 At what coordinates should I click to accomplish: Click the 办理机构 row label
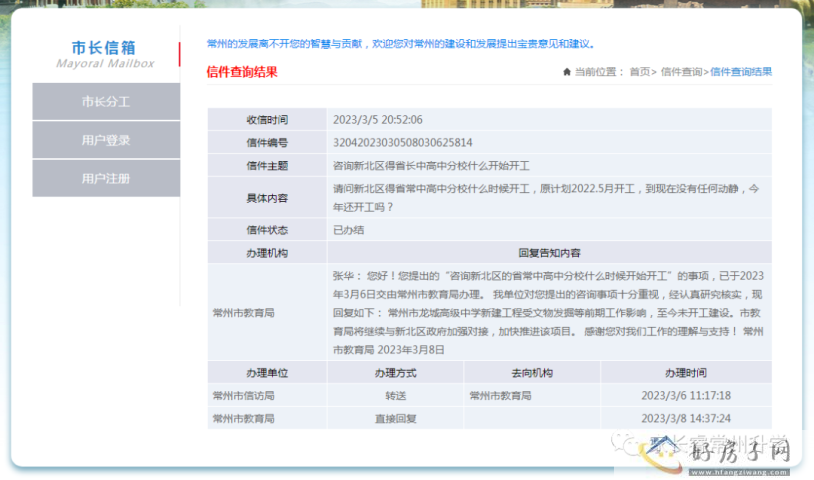tap(267, 253)
